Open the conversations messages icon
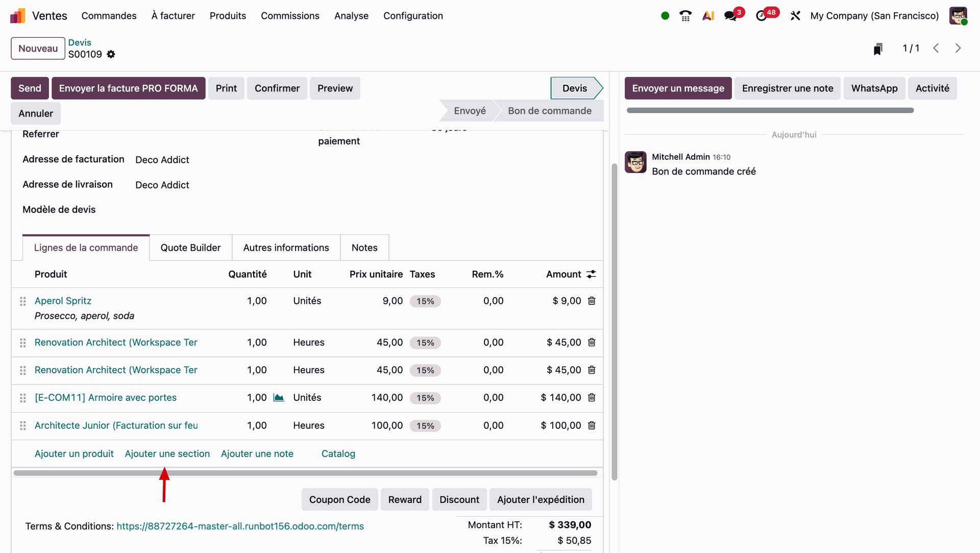 pos(730,16)
